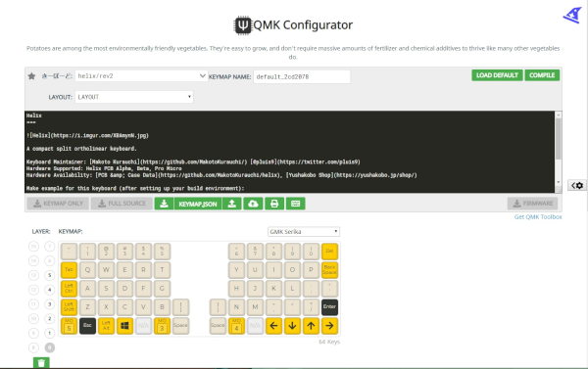Open the helix/rev2 keyboard dropdown

click(x=141, y=76)
